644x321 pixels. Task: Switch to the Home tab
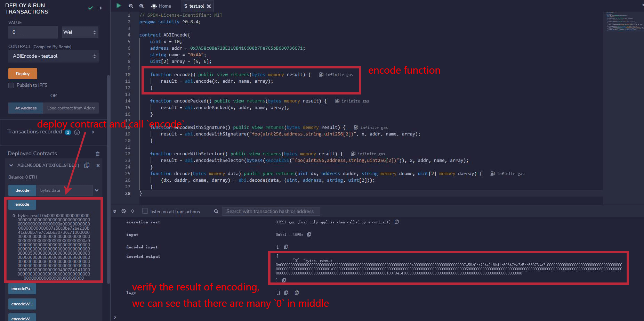161,6
